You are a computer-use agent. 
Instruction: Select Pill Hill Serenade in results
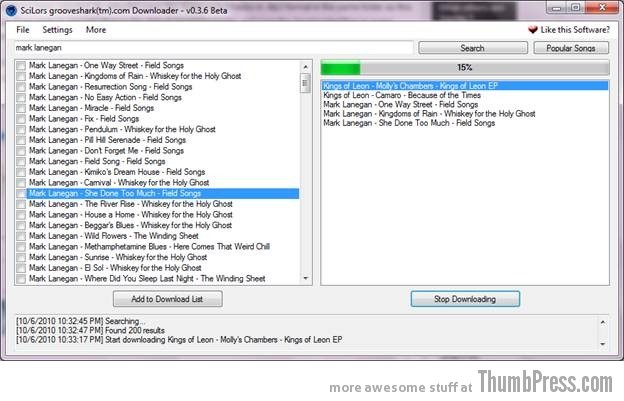(x=107, y=140)
